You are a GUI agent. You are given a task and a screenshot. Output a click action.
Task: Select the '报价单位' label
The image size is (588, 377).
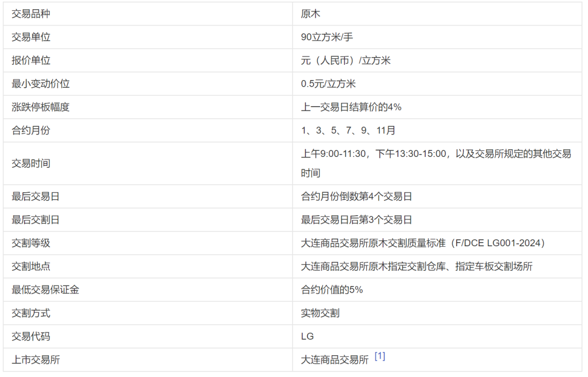coord(30,60)
